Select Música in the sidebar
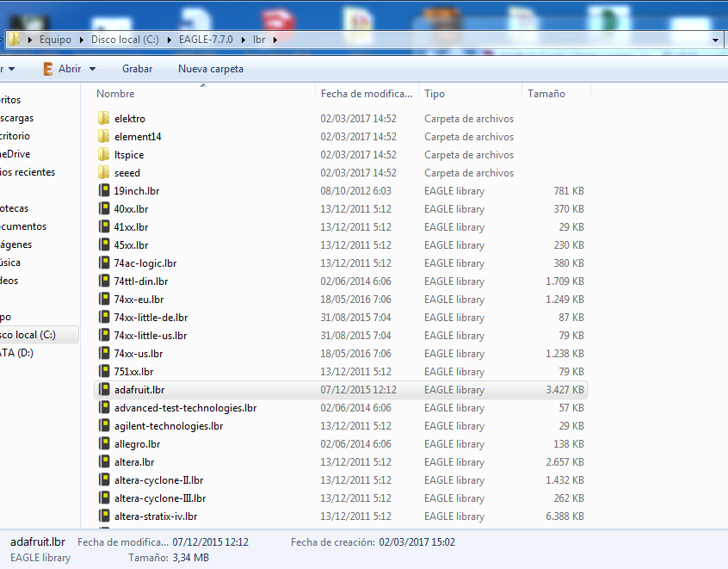The height and width of the screenshot is (569, 728). pyautogui.click(x=10, y=263)
